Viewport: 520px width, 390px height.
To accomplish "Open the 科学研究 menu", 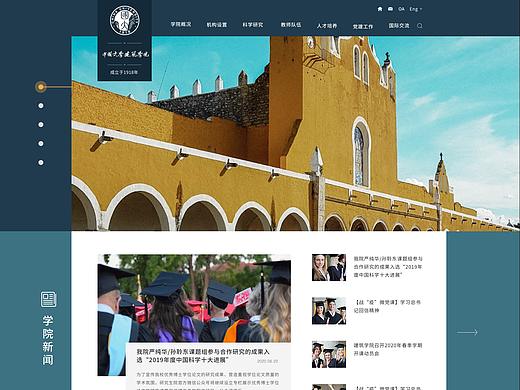I will coord(253,25).
